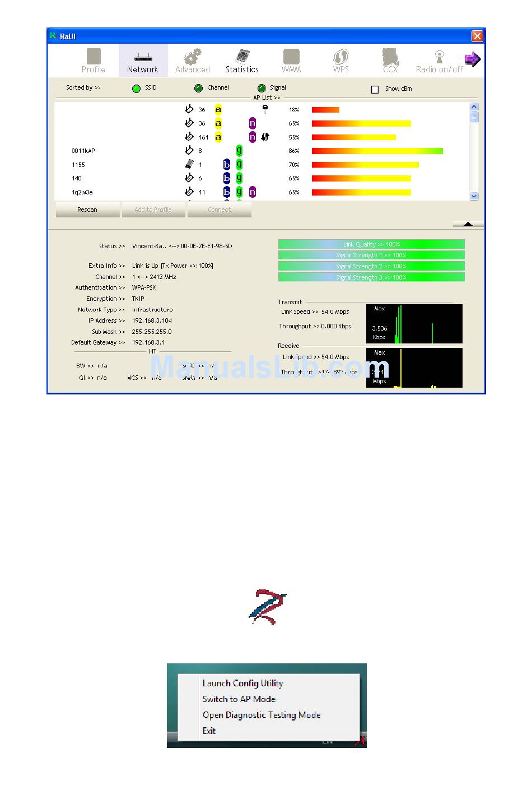Click the WPS arrows icon in channel 161 row
The height and width of the screenshot is (795, 532).
pyautogui.click(x=265, y=137)
